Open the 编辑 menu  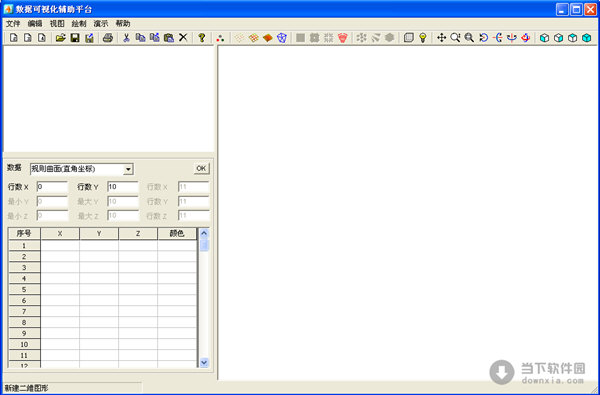[x=35, y=24]
